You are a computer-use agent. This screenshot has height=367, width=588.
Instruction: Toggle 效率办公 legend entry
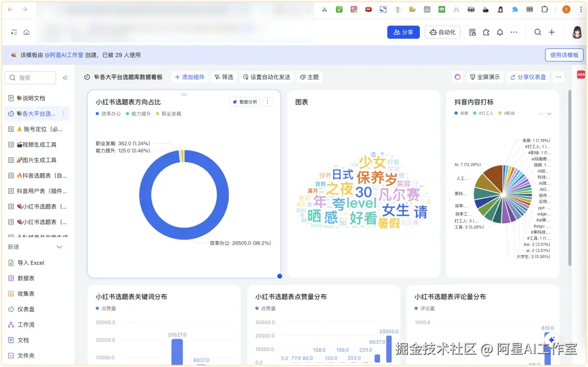[108, 114]
